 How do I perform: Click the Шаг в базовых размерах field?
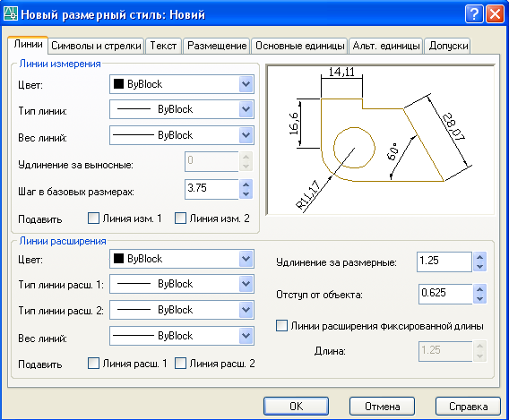(x=211, y=189)
